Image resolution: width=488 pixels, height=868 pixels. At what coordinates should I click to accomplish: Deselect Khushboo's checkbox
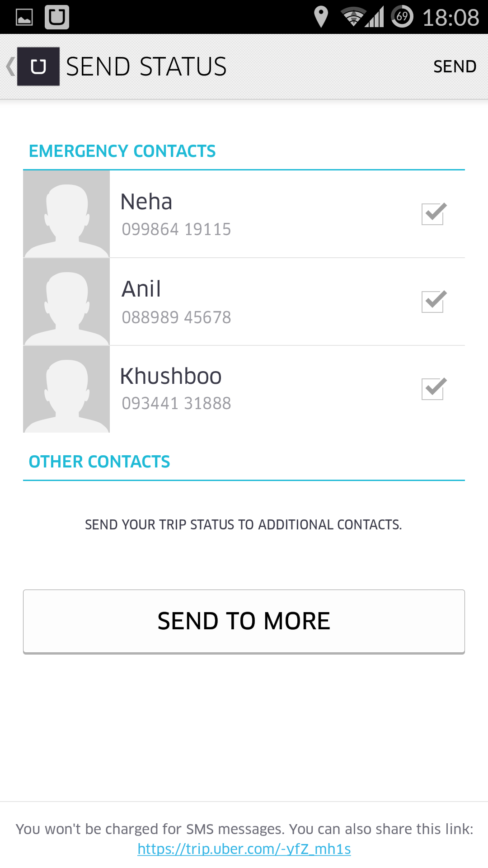[x=433, y=389]
